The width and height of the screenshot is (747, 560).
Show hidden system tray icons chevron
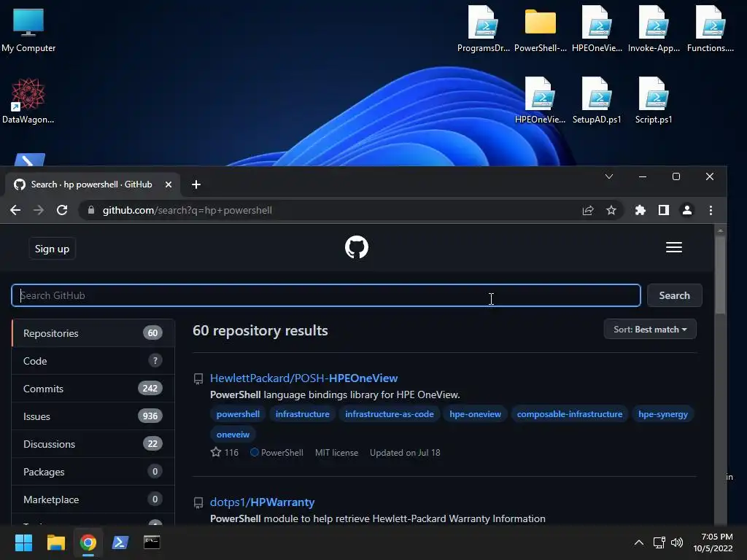point(639,542)
